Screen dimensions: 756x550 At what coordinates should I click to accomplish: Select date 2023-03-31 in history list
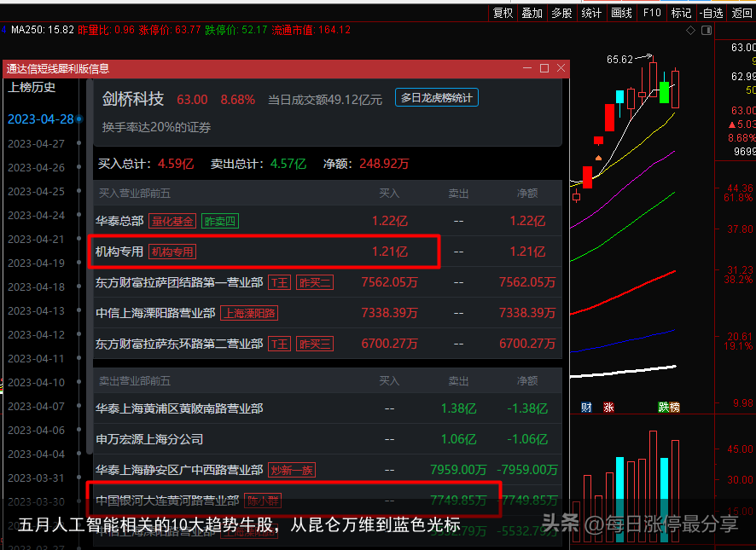[x=36, y=478]
